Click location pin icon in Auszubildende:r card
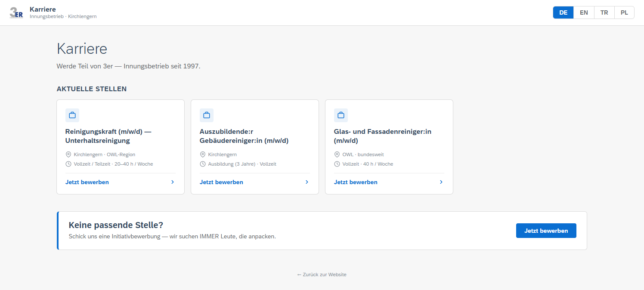This screenshot has height=290, width=644. pos(202,154)
